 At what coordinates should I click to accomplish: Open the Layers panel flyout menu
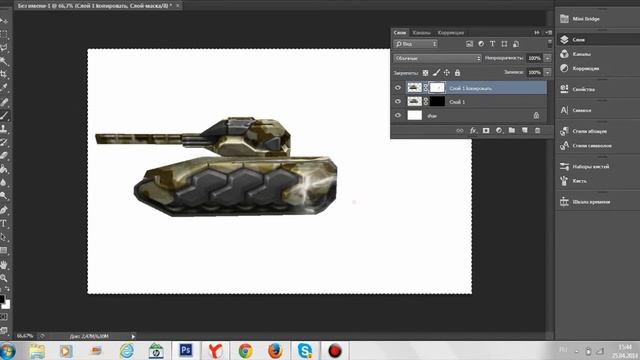point(549,33)
